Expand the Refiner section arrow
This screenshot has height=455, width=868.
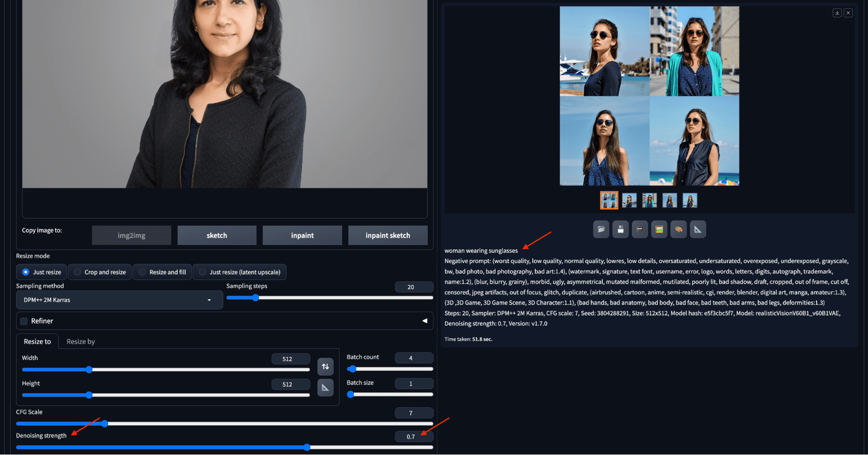coord(425,321)
